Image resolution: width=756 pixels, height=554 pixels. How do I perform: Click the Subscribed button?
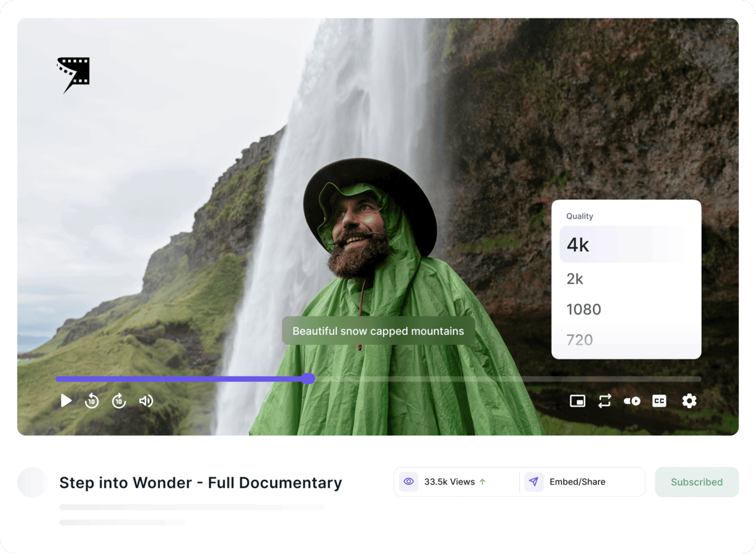pos(696,482)
